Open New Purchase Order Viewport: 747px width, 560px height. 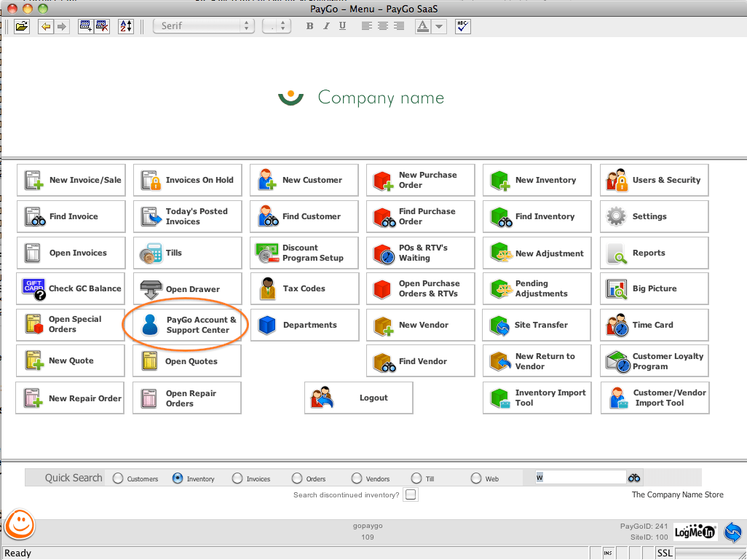[x=421, y=180]
